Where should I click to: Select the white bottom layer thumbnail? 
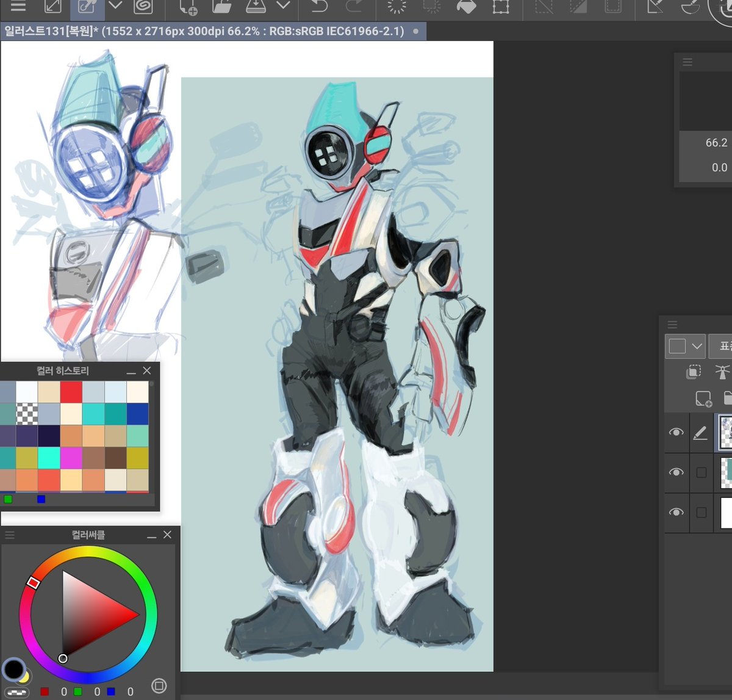[726, 513]
